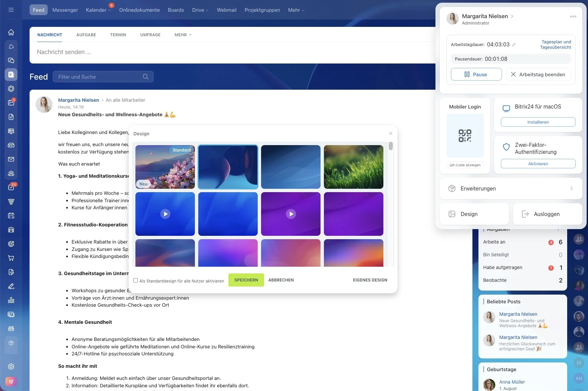Expand the MEHR dropdown in post composer
588x391 pixels.
click(x=183, y=35)
